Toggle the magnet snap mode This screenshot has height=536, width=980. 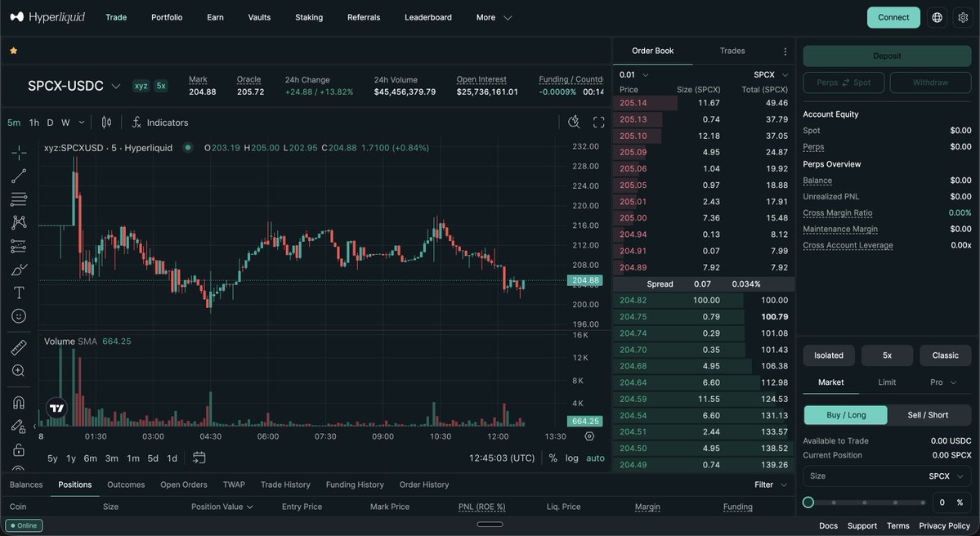click(x=19, y=403)
